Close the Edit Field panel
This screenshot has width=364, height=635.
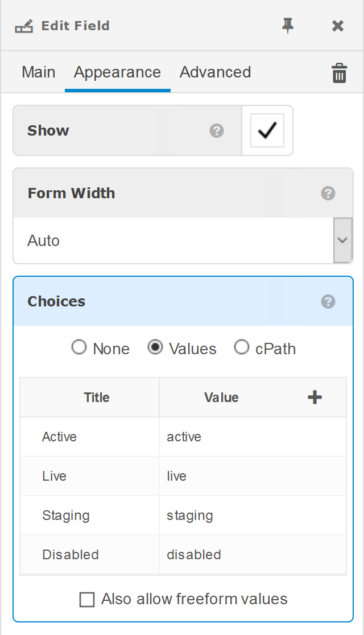(x=338, y=26)
